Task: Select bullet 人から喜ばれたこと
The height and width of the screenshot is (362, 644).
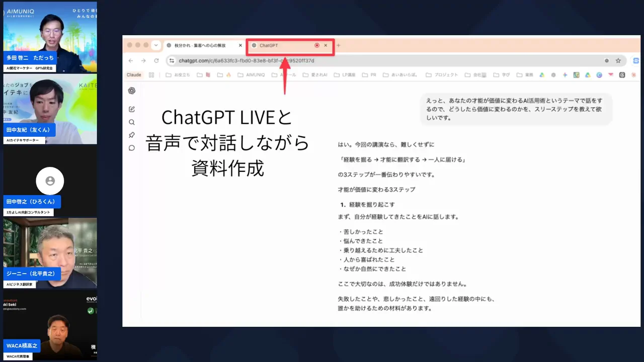Action: click(366, 260)
